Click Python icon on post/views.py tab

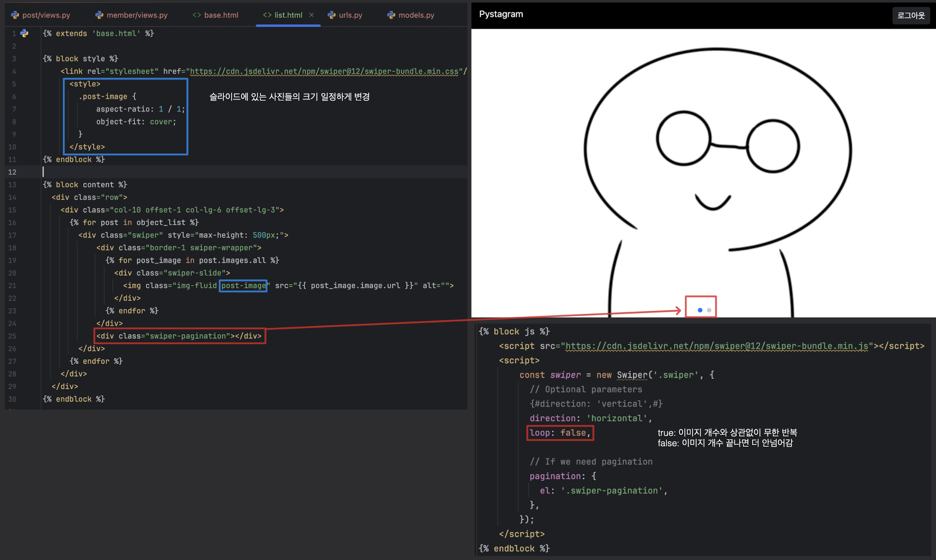coord(15,15)
